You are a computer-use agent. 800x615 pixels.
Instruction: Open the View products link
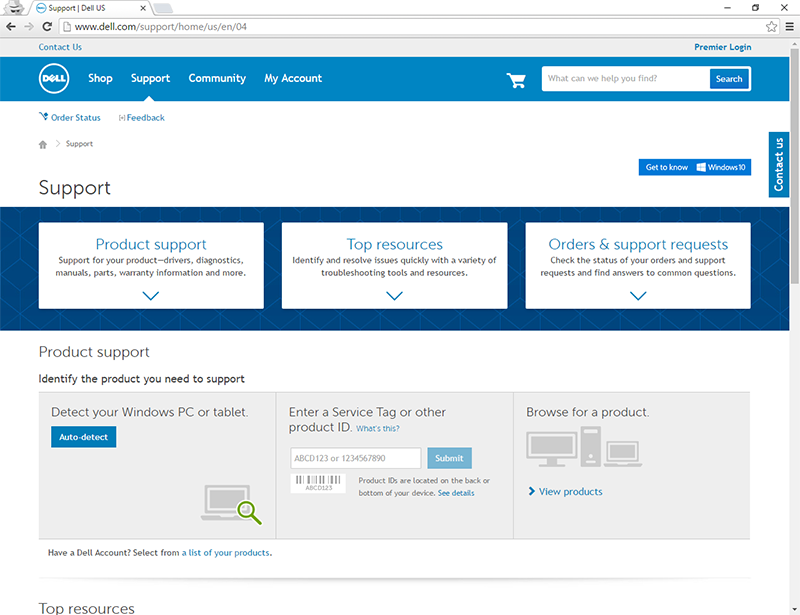(570, 492)
